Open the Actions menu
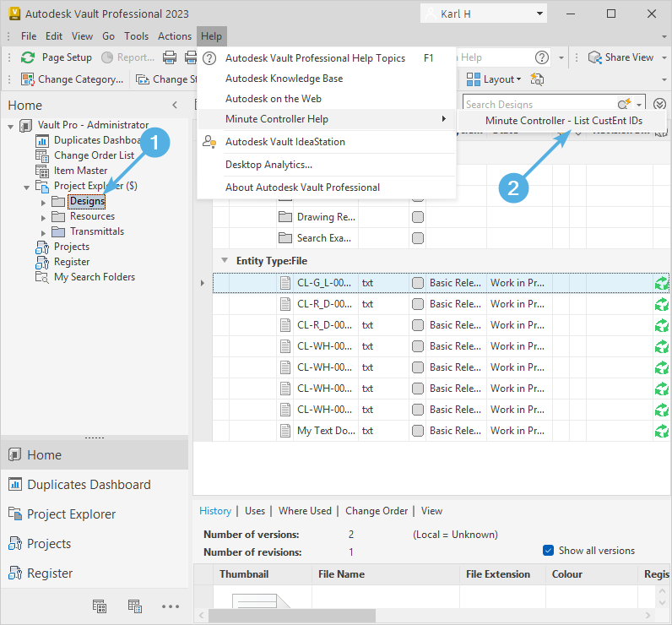 click(175, 36)
